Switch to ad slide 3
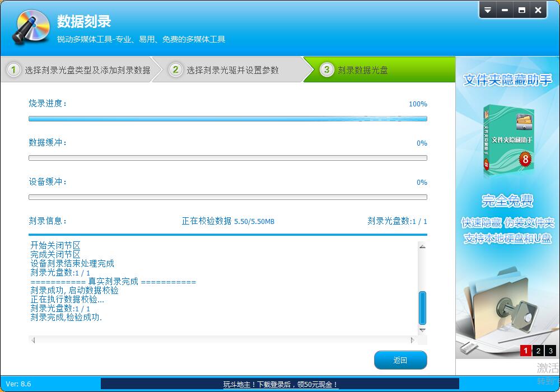 click(x=550, y=351)
